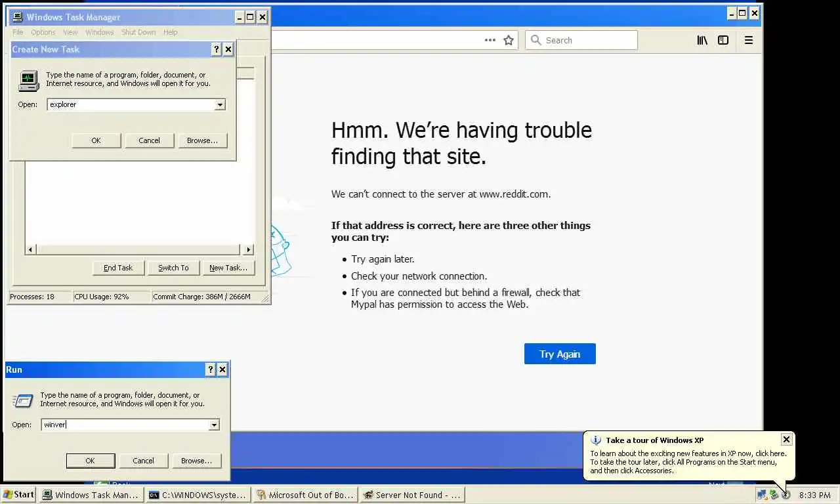Click the Create New Task help question mark
The height and width of the screenshot is (504, 840).
[217, 49]
